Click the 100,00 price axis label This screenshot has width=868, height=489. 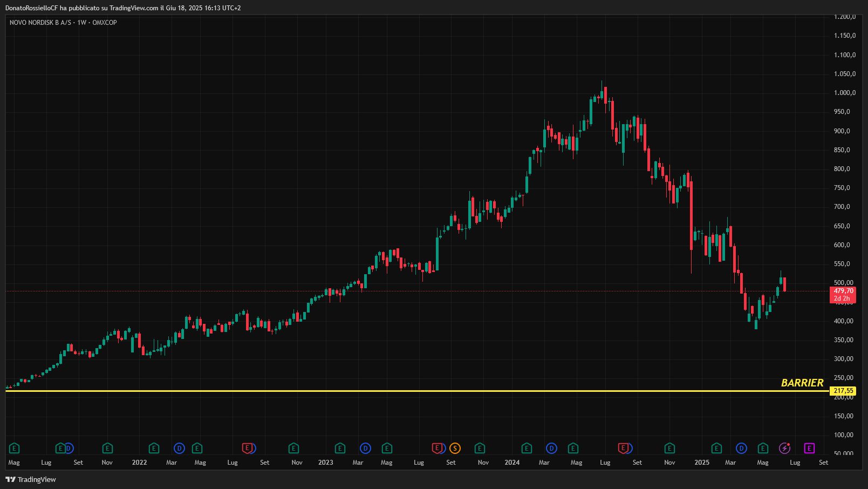pos(844,435)
